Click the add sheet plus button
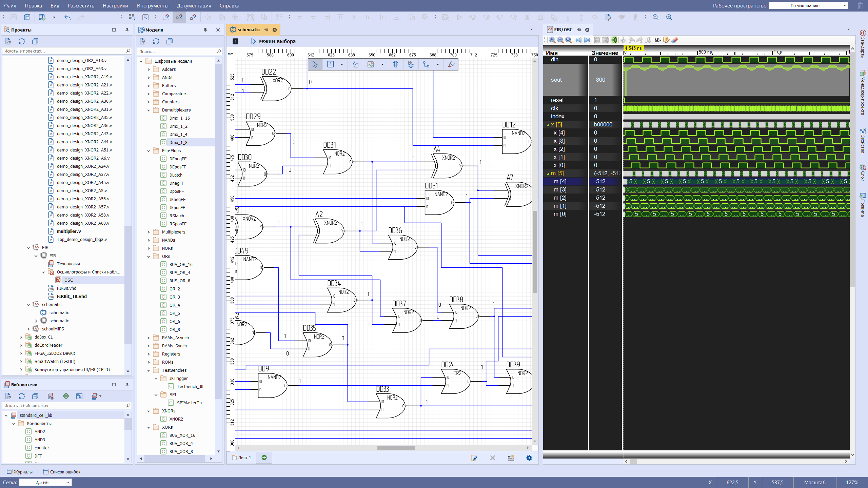Image resolution: width=868 pixels, height=488 pixels. (x=264, y=457)
